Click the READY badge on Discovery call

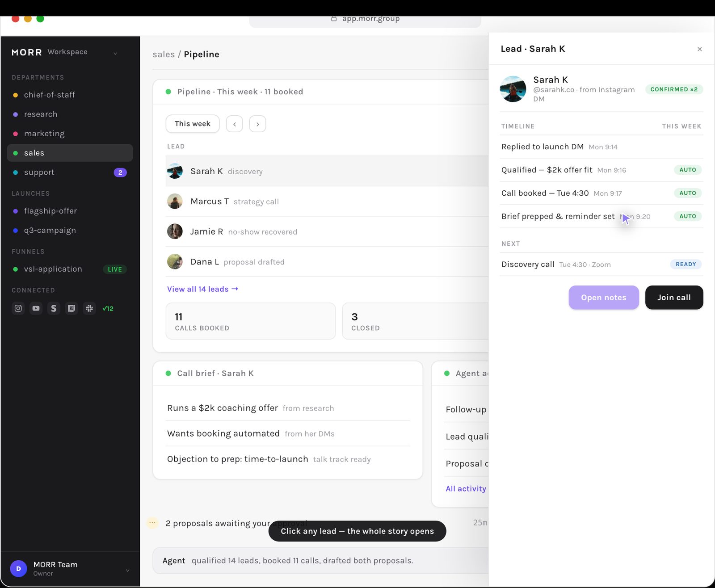coord(686,265)
